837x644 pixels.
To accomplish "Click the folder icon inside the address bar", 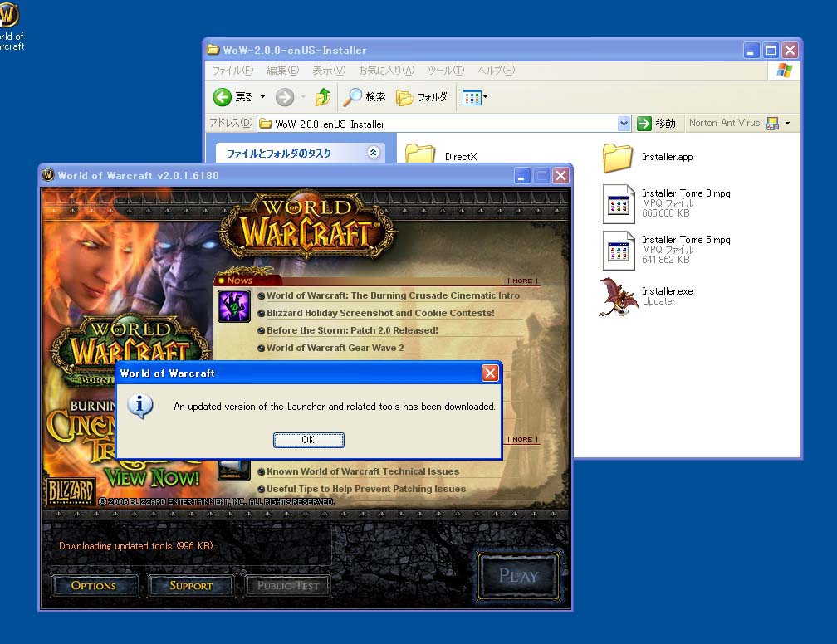I will click(266, 124).
